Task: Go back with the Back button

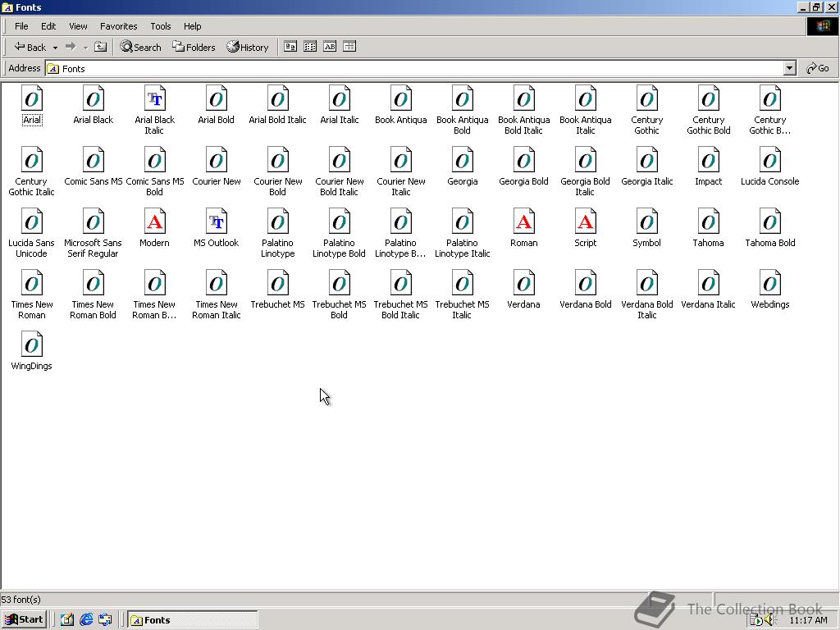Action: (30, 47)
